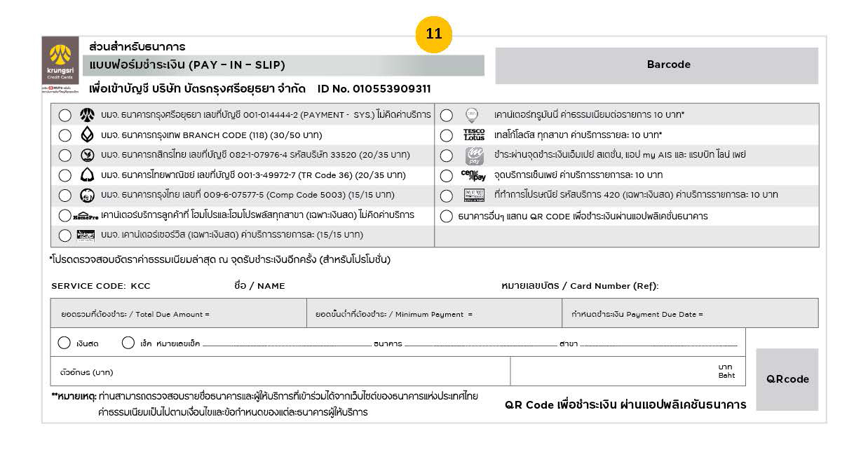Viewport: 868px width, 450px height.
Task: Select other banks QR CODE scan radio
Action: (x=447, y=216)
